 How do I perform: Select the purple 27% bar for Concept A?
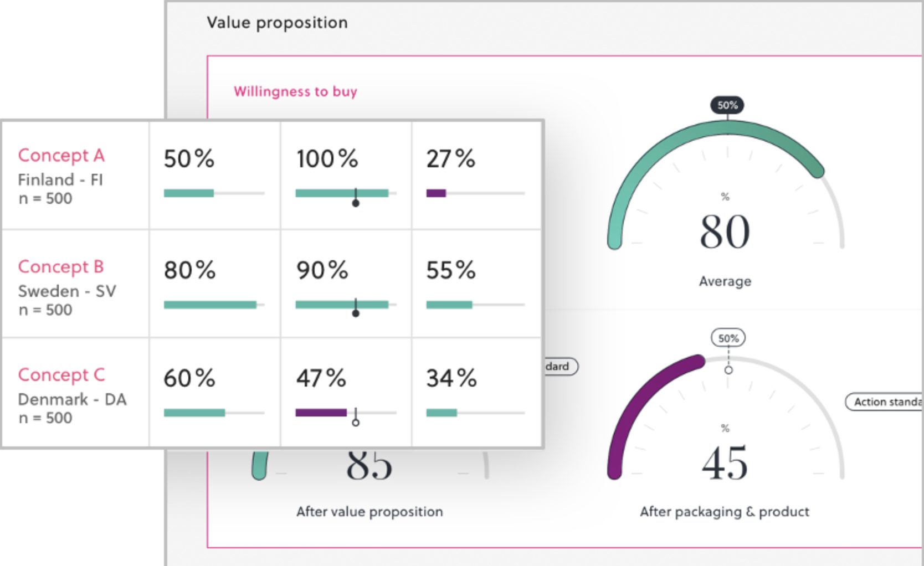436,193
